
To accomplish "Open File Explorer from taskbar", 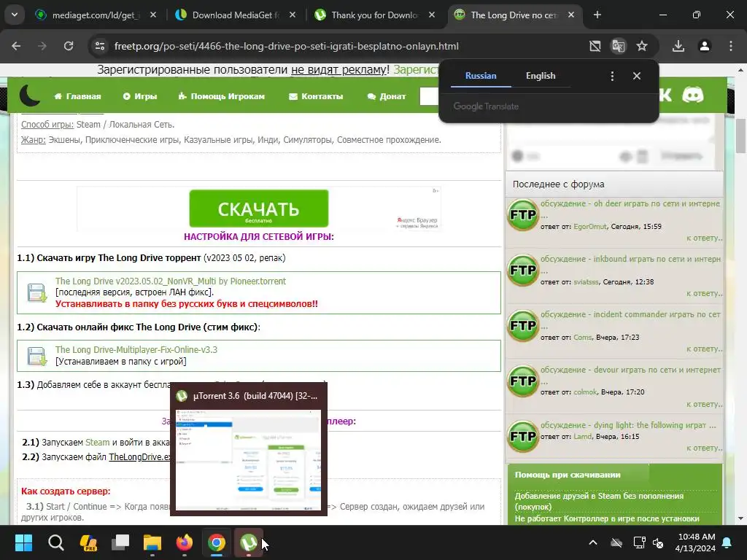I will (x=152, y=542).
